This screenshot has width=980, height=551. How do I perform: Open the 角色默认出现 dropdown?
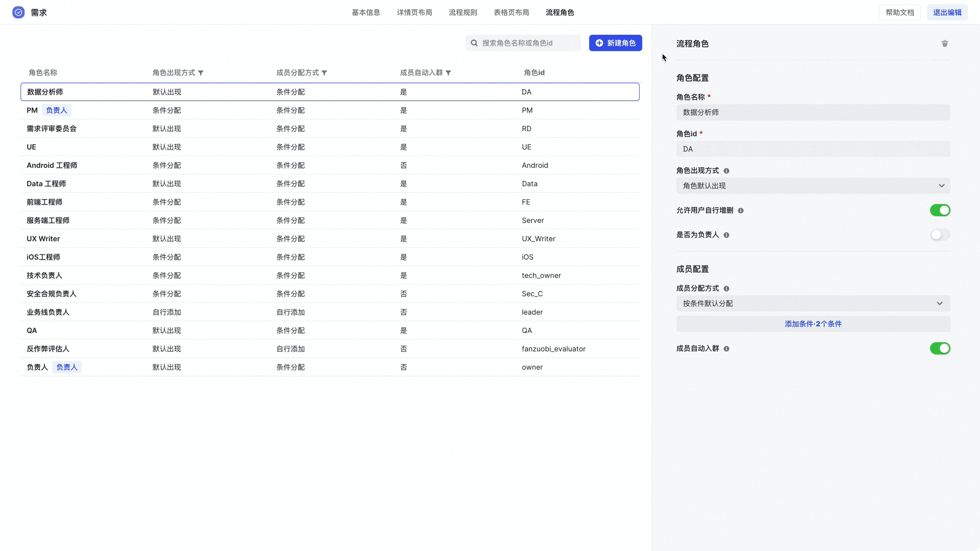pyautogui.click(x=813, y=186)
